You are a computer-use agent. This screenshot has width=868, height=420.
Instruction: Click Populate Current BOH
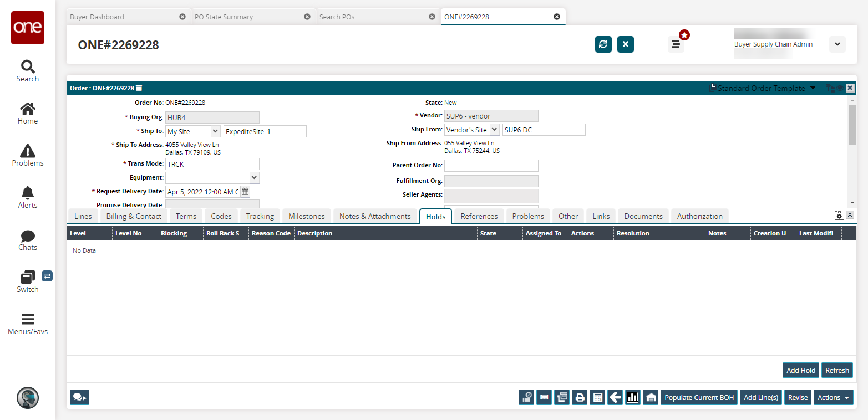pyautogui.click(x=699, y=397)
